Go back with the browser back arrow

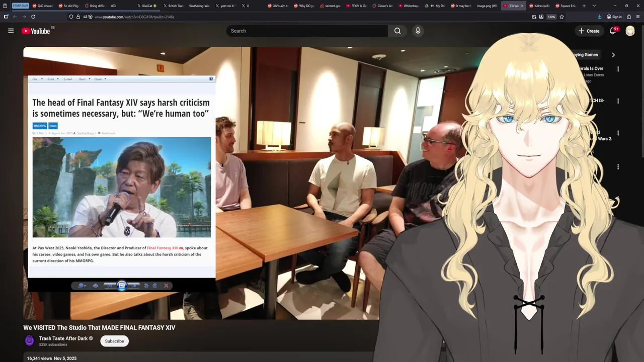(x=15, y=17)
